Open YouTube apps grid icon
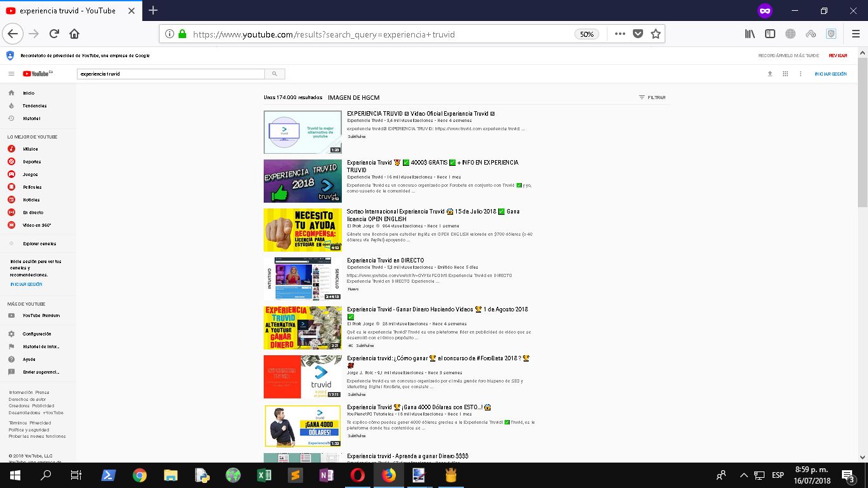 pos(785,74)
